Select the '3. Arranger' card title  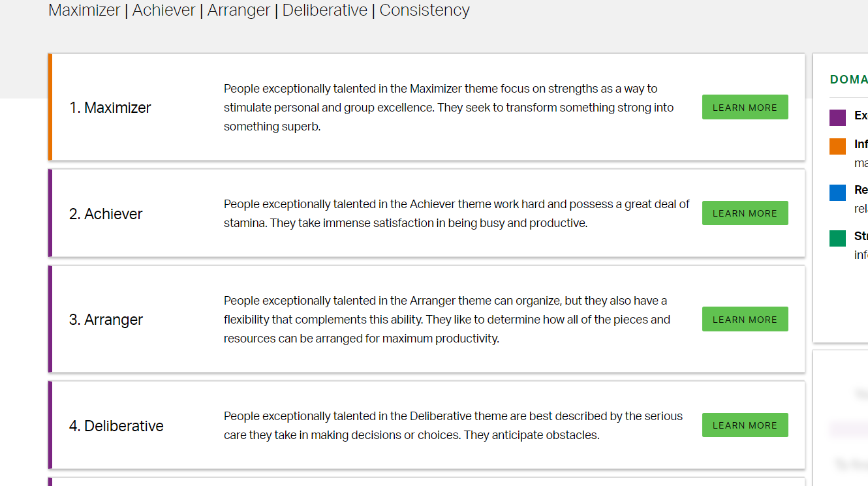click(106, 320)
